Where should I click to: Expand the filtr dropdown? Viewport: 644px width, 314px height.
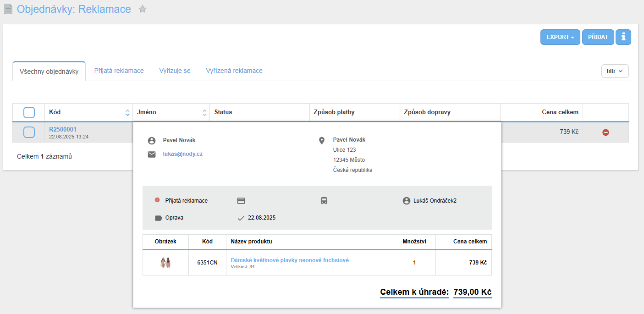(x=615, y=71)
